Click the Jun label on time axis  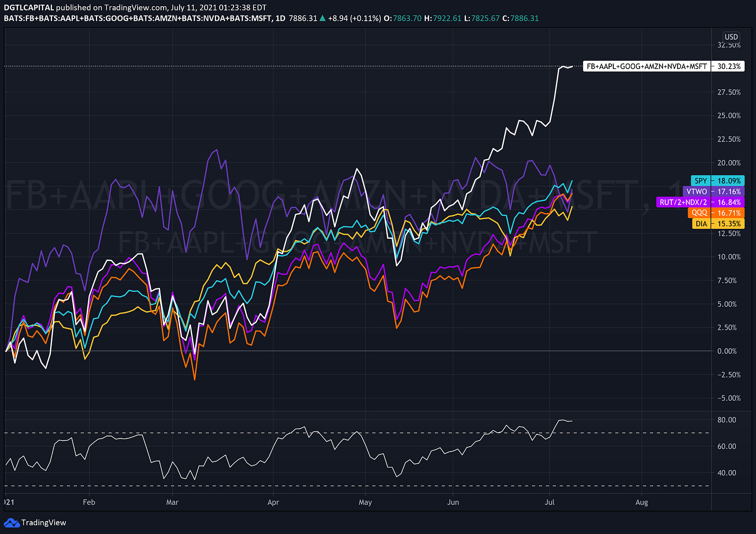(x=453, y=502)
